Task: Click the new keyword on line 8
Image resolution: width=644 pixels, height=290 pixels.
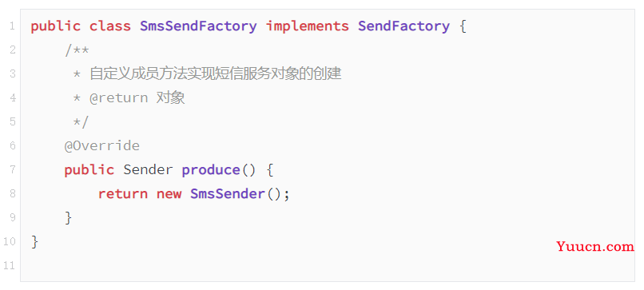Action: point(169,194)
